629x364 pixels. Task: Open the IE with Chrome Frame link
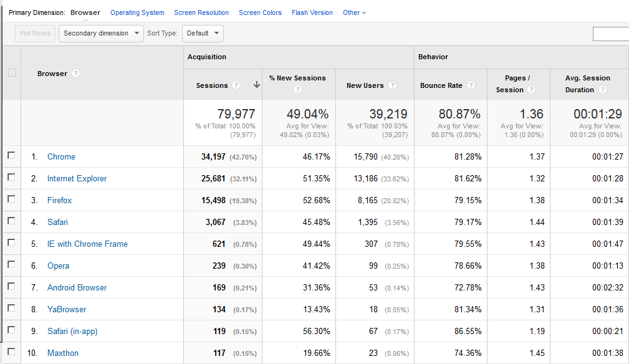(x=87, y=244)
